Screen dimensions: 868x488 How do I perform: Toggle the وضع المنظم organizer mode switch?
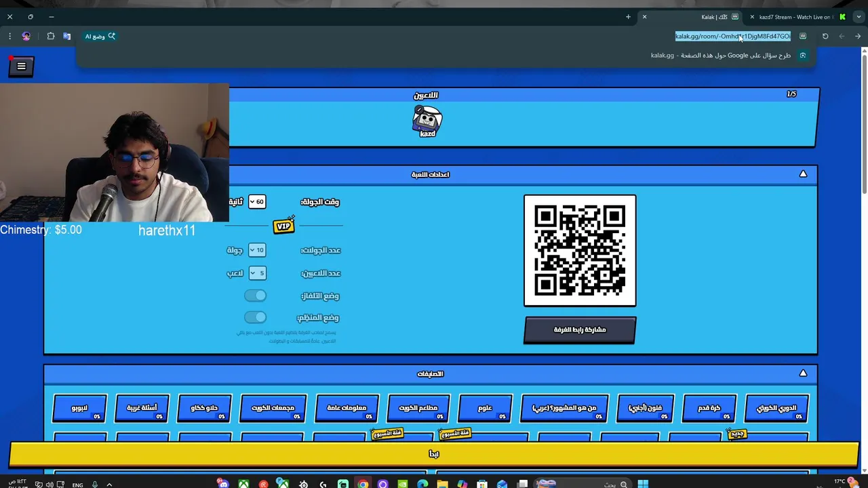[x=256, y=317]
